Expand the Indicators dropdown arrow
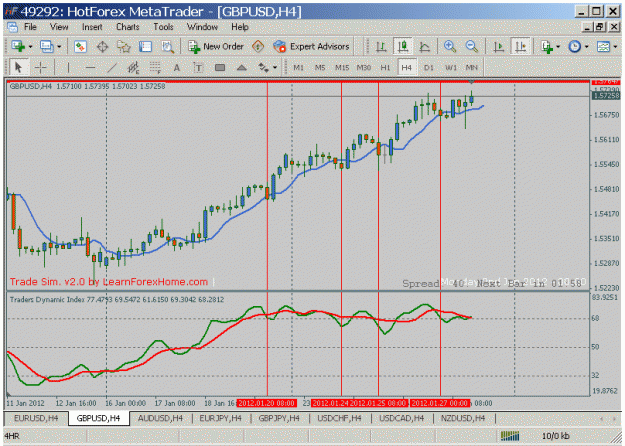This screenshot has height=446, width=625. pos(558,47)
